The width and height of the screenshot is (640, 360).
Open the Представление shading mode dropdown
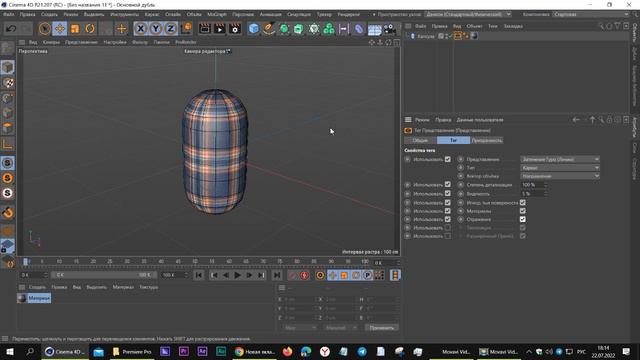pos(560,159)
